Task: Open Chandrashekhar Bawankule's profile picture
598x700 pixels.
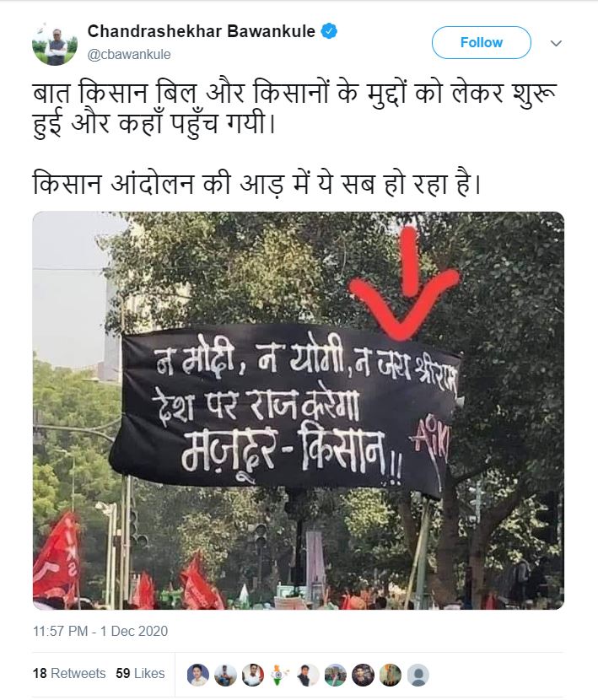Action: tap(55, 43)
